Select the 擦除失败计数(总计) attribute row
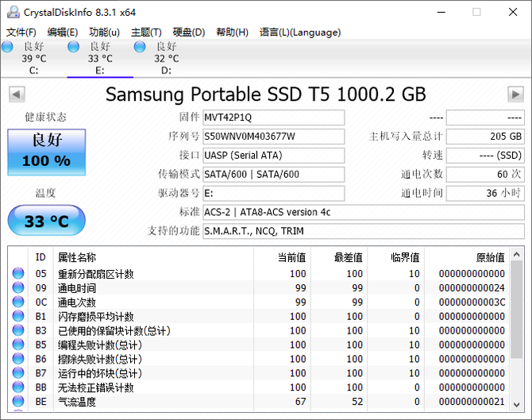The width and height of the screenshot is (532, 420). coord(259,359)
